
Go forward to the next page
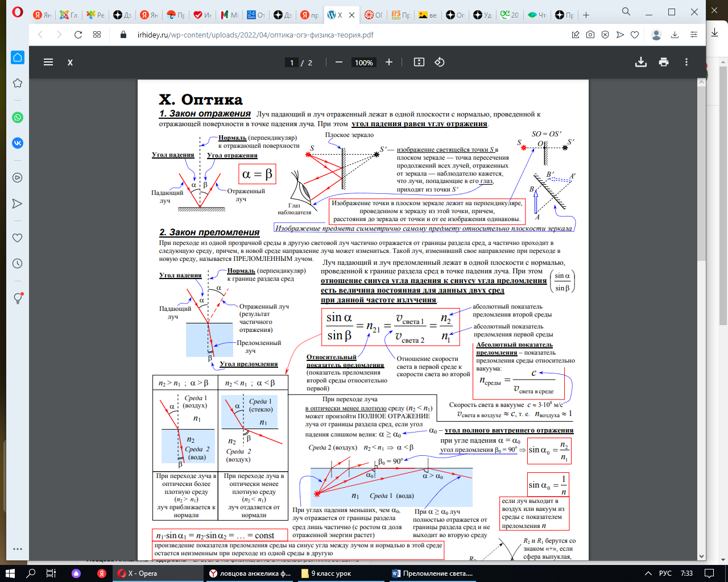coord(59,35)
